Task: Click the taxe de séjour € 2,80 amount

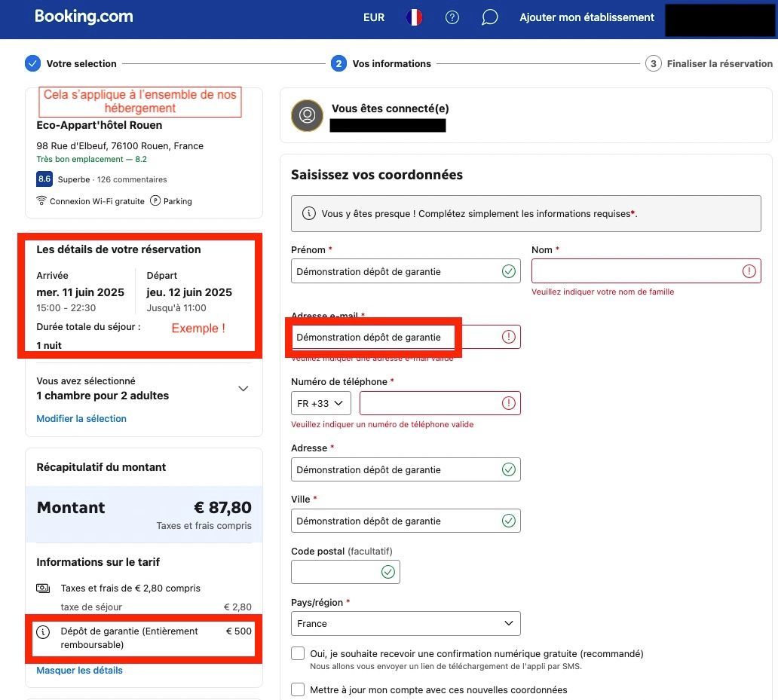Action: click(x=237, y=607)
